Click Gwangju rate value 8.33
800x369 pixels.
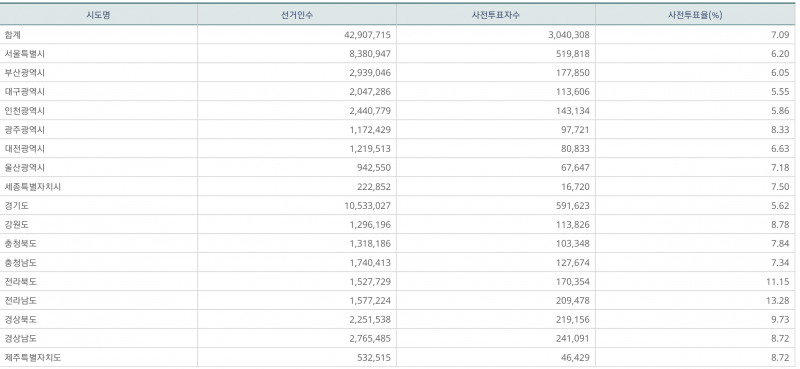[779, 130]
